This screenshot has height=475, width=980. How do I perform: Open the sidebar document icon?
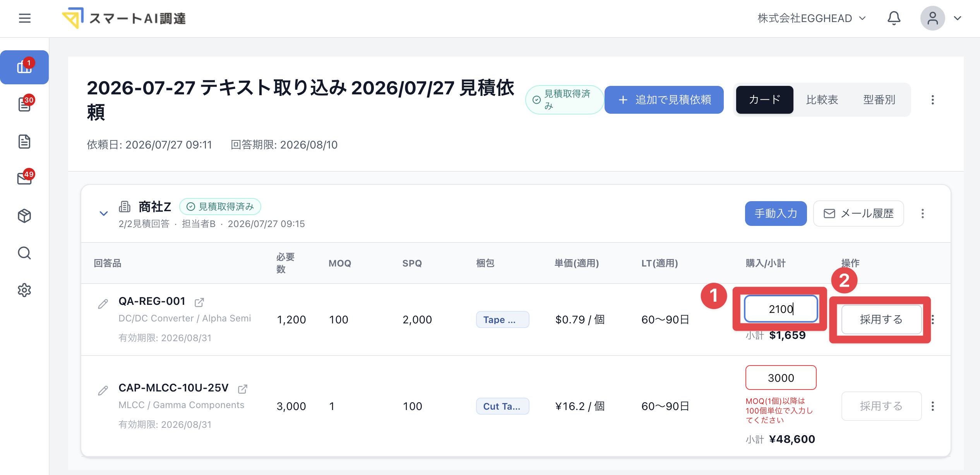coord(24,141)
